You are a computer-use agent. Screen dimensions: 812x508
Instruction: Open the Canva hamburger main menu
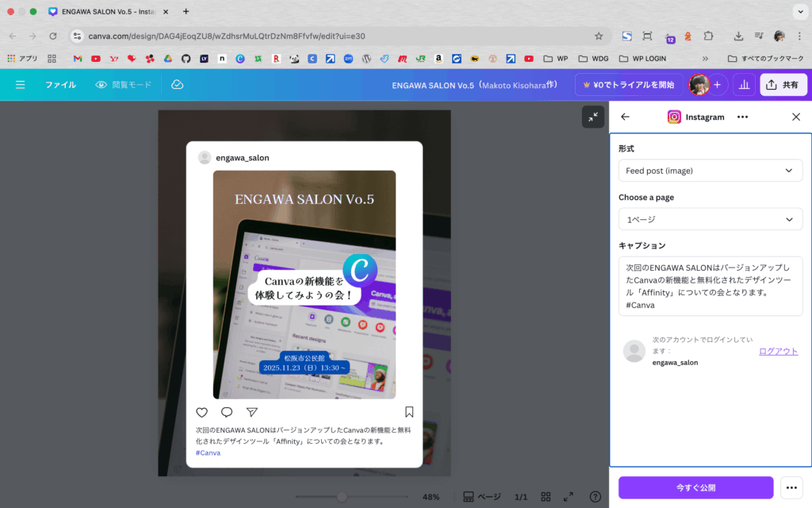pyautogui.click(x=20, y=85)
